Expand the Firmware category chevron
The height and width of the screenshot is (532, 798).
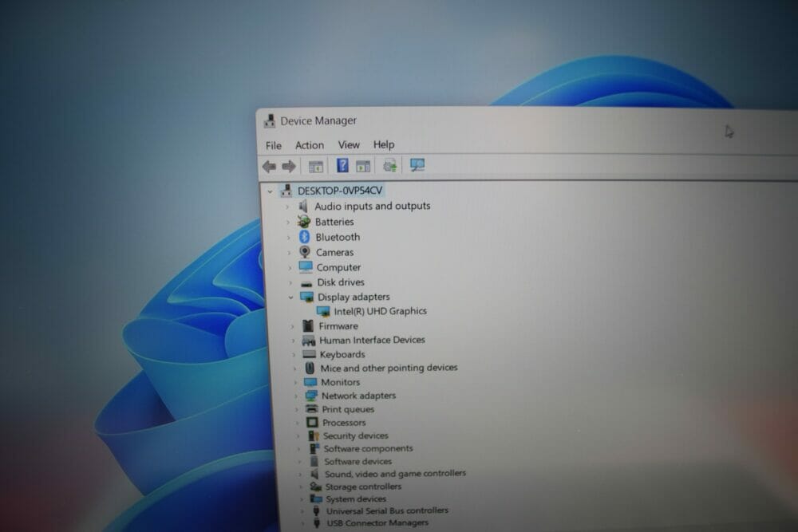pyautogui.click(x=293, y=326)
